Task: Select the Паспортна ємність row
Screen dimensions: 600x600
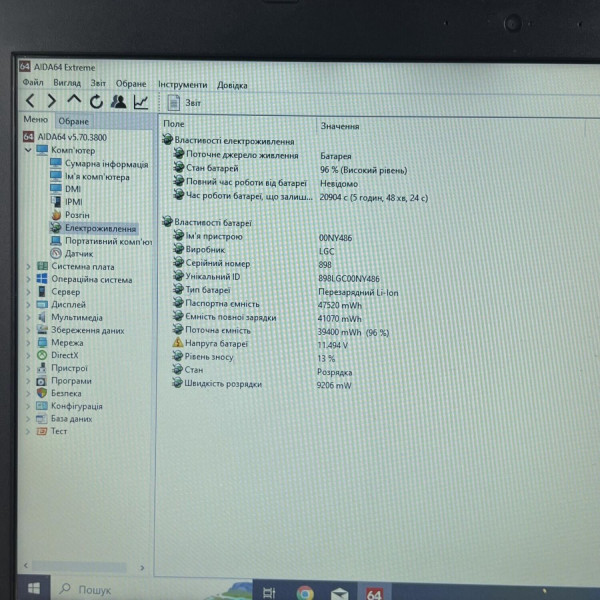Action: [222, 304]
